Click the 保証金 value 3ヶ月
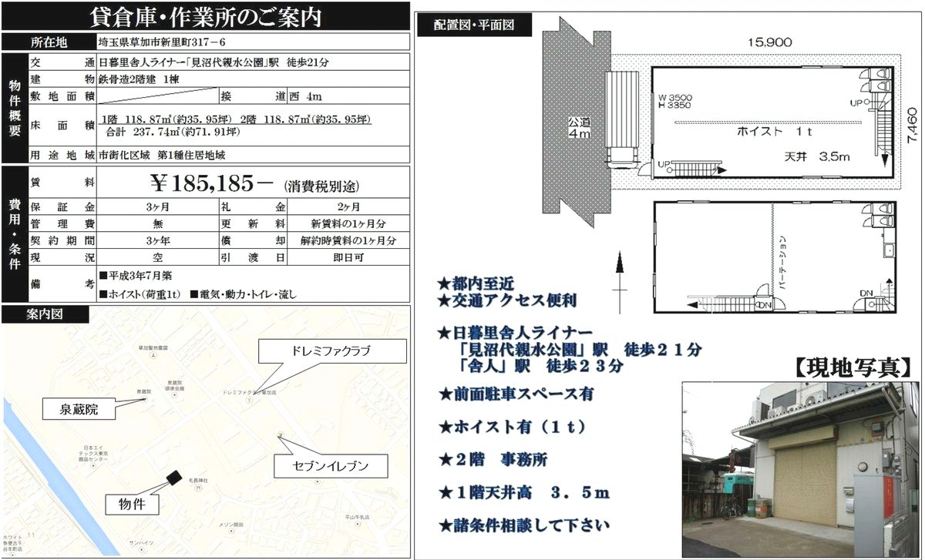This screenshot has width=925, height=560. pyautogui.click(x=157, y=207)
